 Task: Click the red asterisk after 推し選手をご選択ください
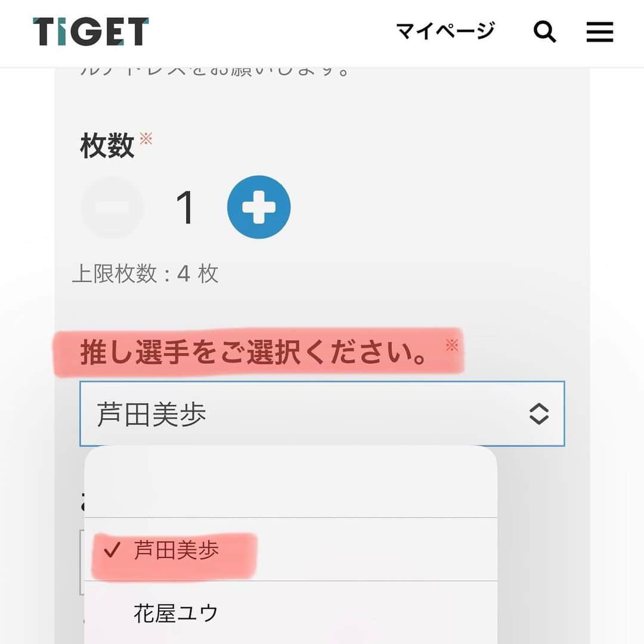[x=452, y=345]
